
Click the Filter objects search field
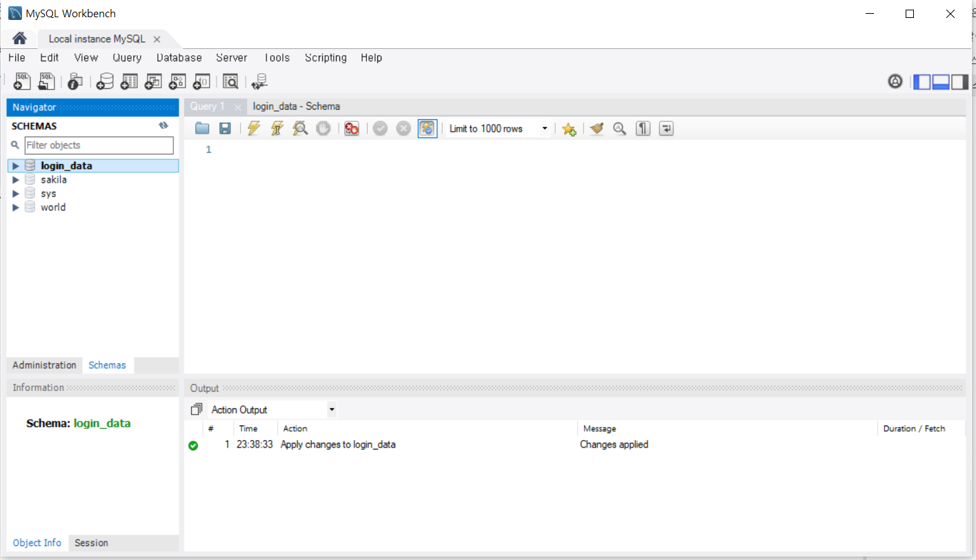coord(99,145)
